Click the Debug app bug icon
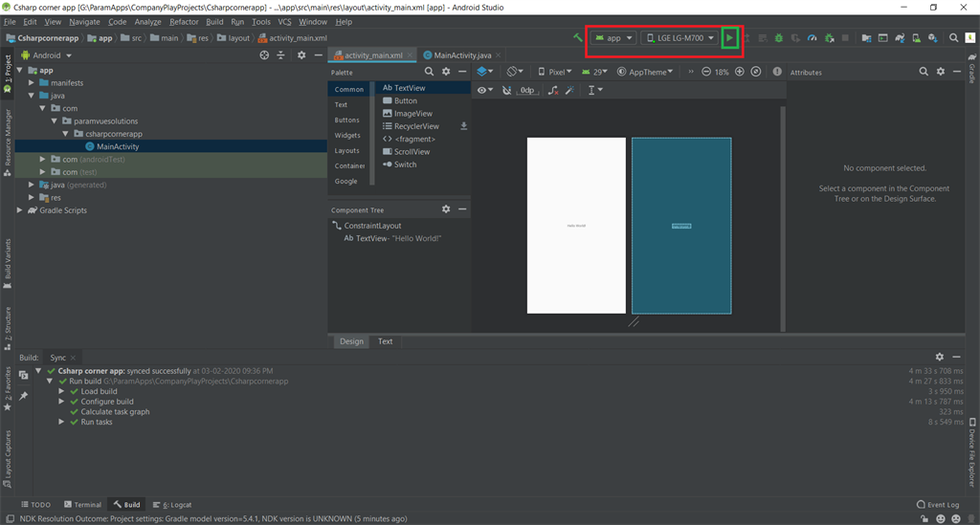Image resolution: width=980 pixels, height=525 pixels. (x=779, y=38)
